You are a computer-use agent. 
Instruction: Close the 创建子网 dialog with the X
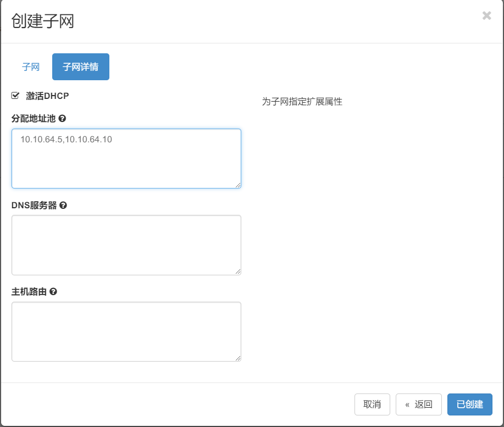(x=486, y=15)
